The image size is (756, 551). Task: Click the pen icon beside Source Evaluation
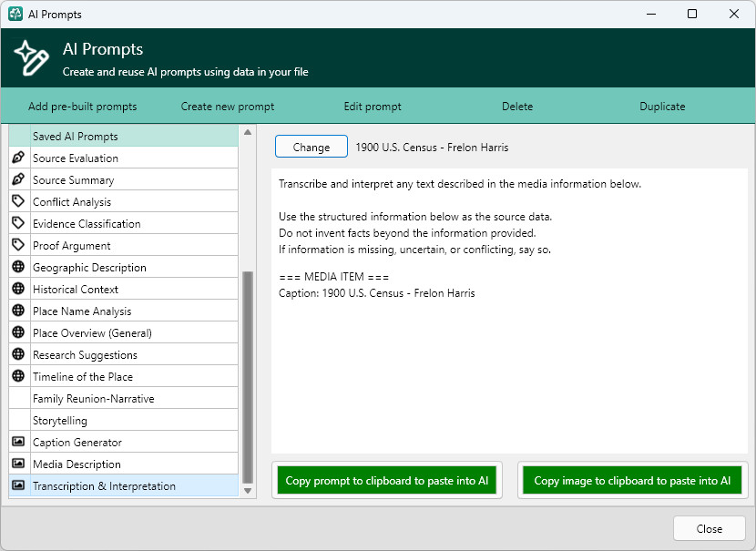coord(18,158)
